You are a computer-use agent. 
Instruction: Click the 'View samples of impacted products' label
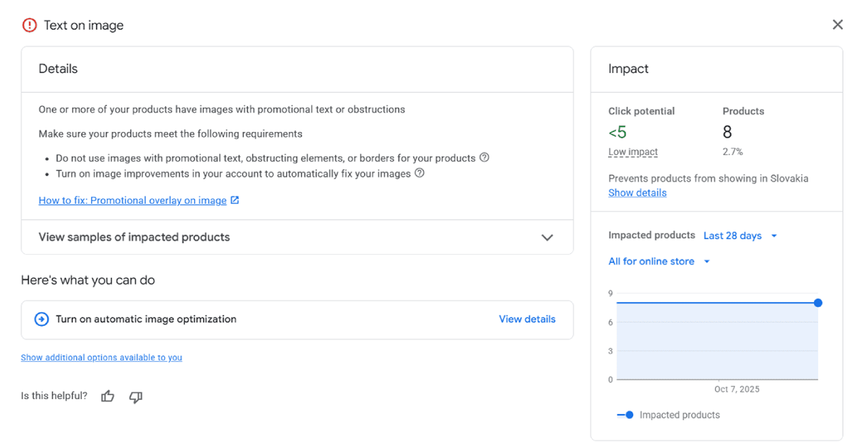[134, 237]
